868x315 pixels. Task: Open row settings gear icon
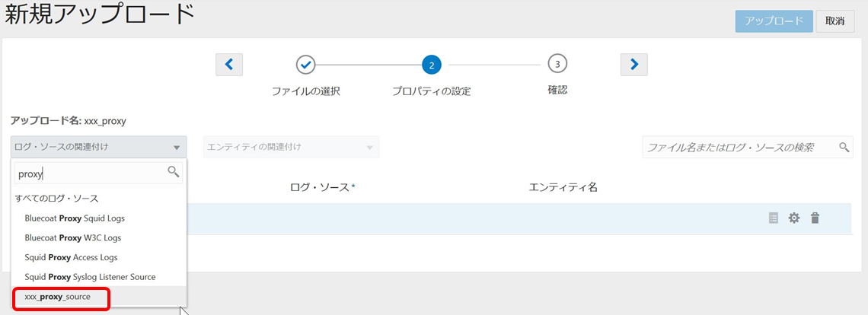pyautogui.click(x=794, y=218)
